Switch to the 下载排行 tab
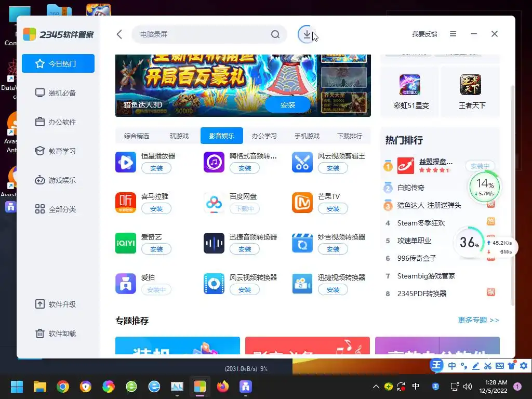The image size is (532, 399). (350, 136)
